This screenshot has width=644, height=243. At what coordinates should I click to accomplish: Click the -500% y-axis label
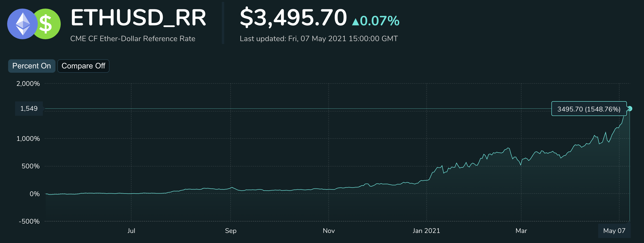click(29, 221)
